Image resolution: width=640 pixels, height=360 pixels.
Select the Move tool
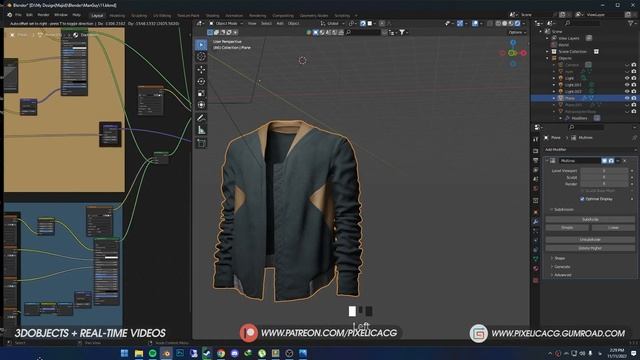pyautogui.click(x=201, y=70)
